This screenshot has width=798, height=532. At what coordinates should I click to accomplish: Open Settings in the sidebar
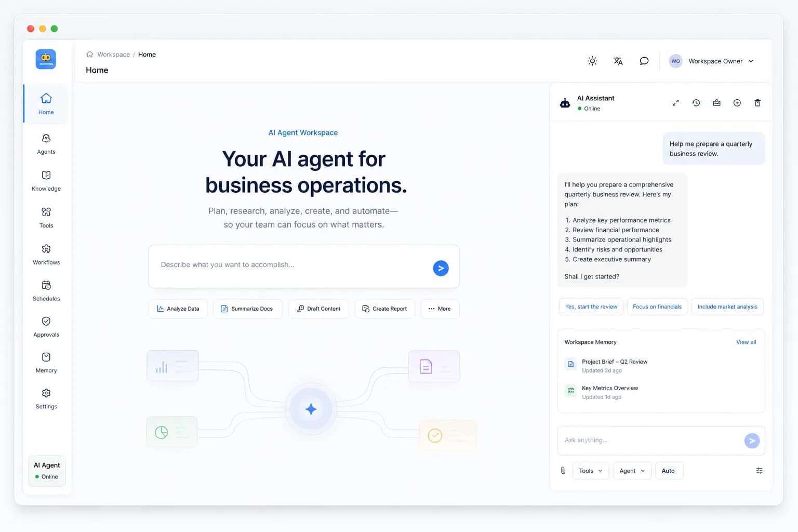[46, 398]
